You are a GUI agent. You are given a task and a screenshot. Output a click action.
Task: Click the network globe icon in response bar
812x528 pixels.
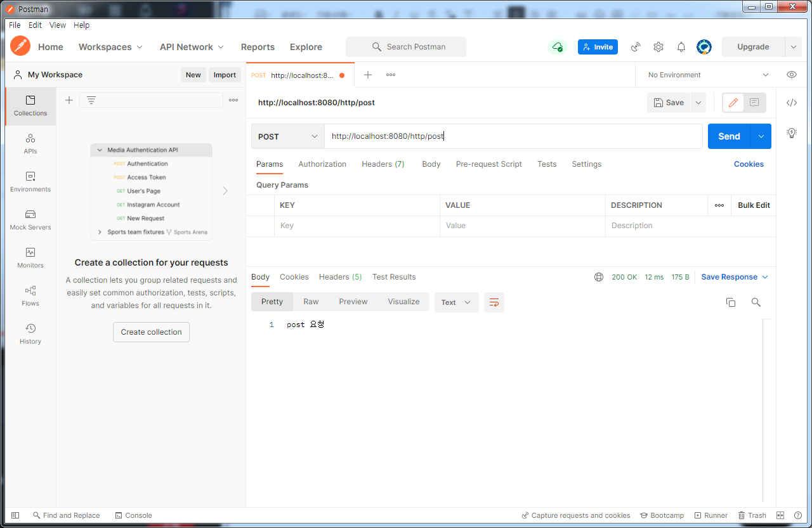click(599, 277)
